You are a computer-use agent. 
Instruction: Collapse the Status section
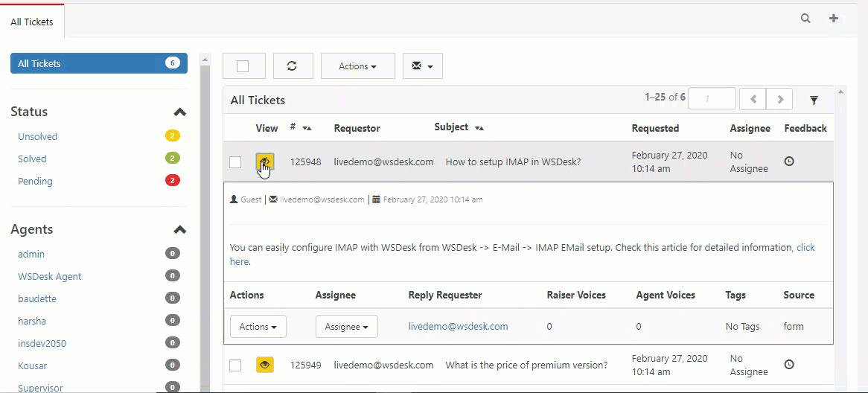180,112
